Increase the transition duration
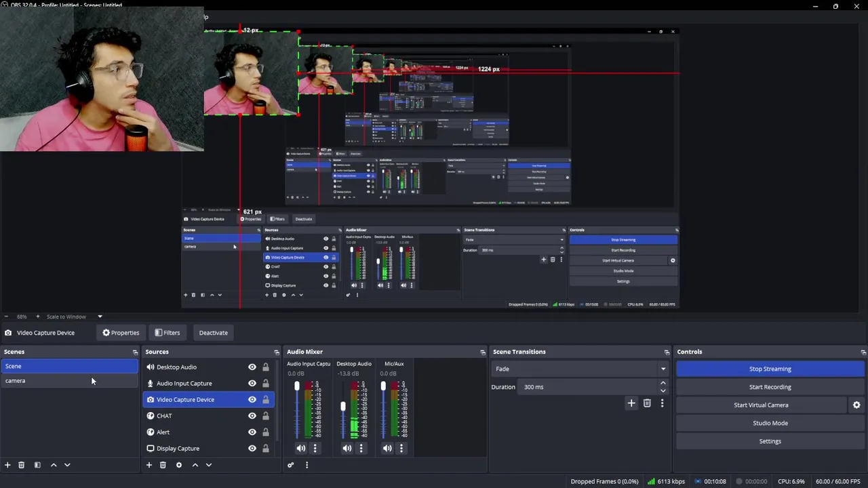The height and width of the screenshot is (488, 868). tap(663, 384)
